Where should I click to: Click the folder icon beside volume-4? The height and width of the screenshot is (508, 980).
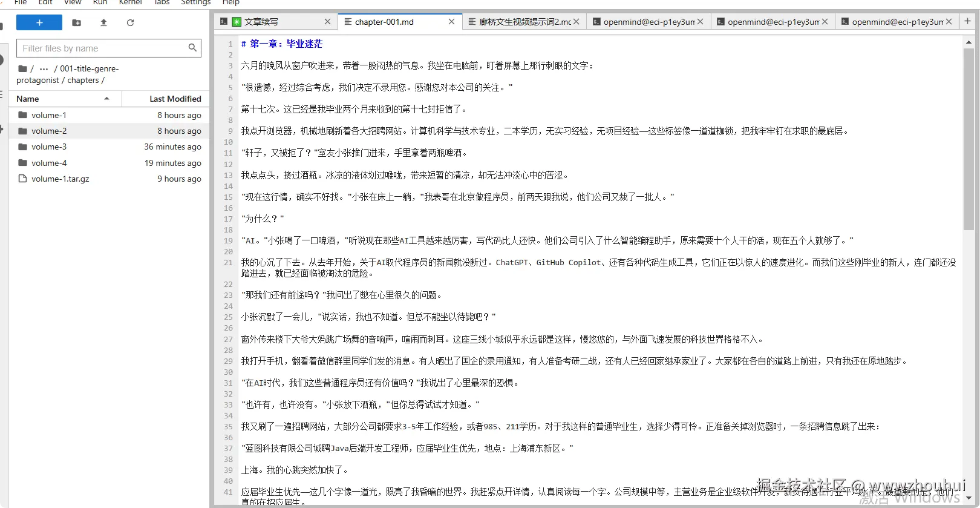click(x=23, y=163)
